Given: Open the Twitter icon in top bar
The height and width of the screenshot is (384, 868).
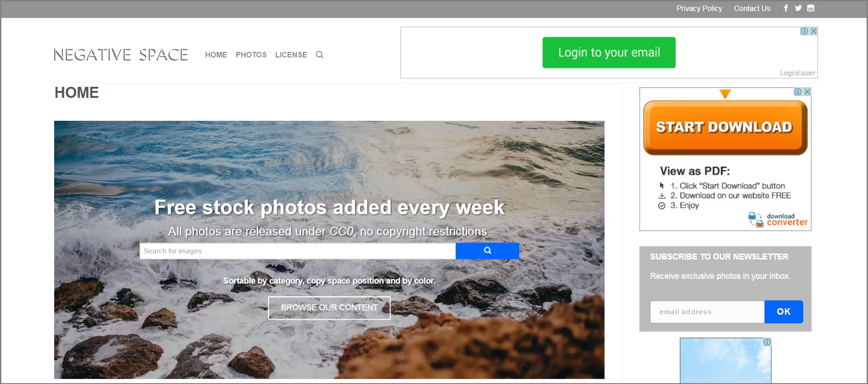Looking at the screenshot, I should tap(798, 8).
